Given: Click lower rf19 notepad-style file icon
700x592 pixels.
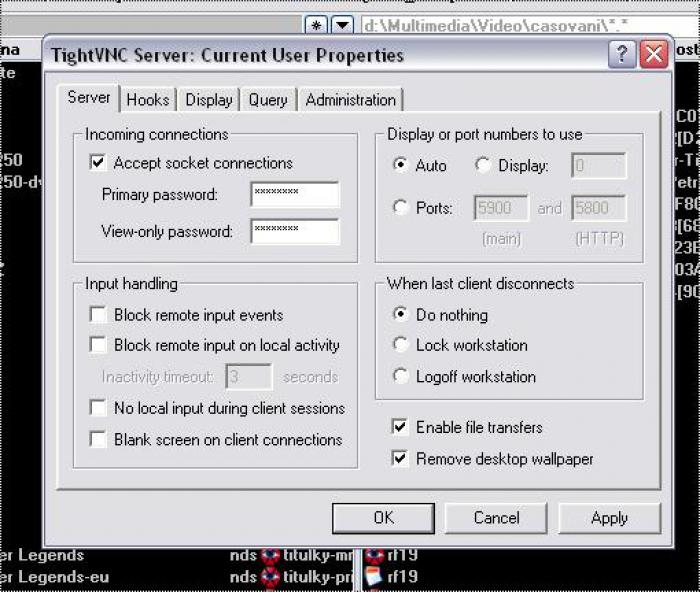Looking at the screenshot, I should coord(375,577).
